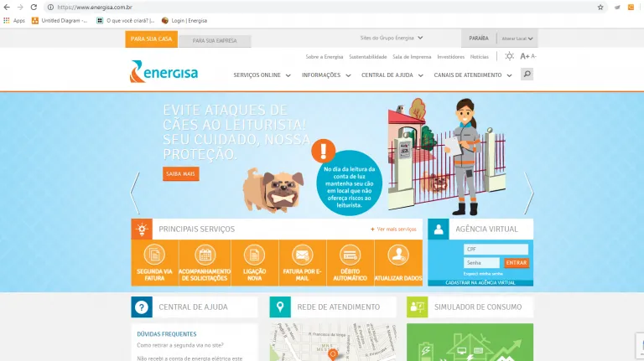Click the Entrar login button
This screenshot has width=644, height=361.
pos(517,262)
